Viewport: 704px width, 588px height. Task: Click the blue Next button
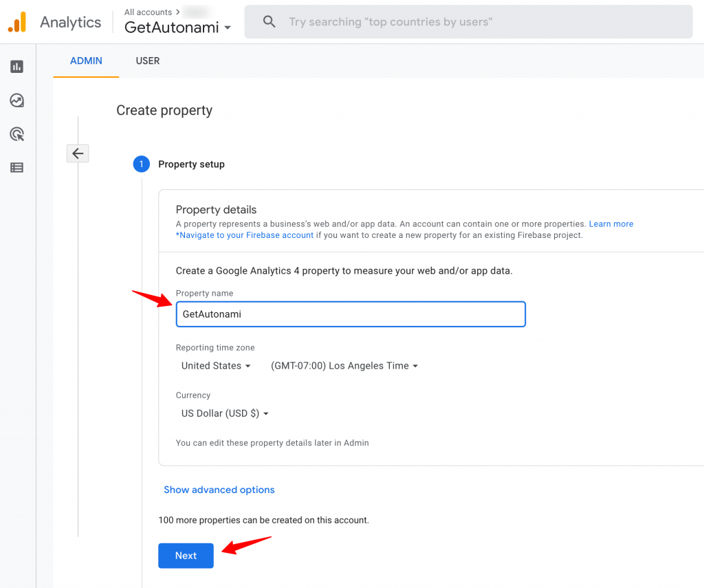(186, 556)
